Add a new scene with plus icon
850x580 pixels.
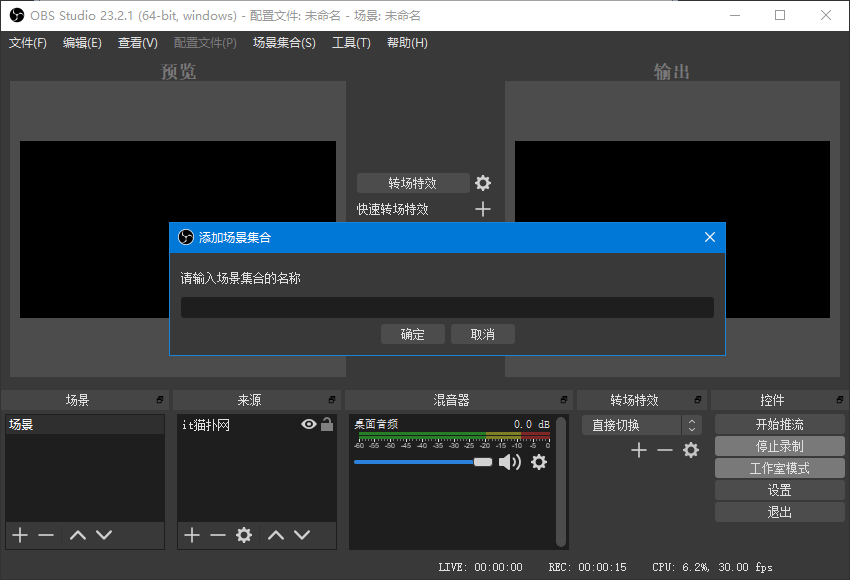tap(20, 535)
